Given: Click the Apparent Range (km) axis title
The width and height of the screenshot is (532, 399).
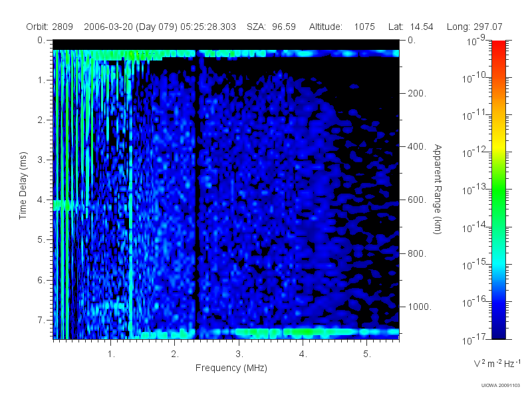Looking at the screenshot, I should pyautogui.click(x=438, y=189).
